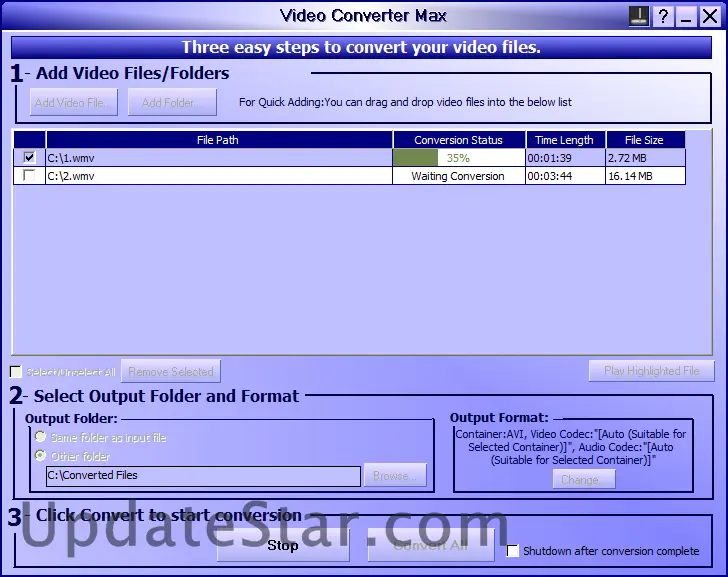
Task: Click the Convert All button
Action: [x=431, y=545]
